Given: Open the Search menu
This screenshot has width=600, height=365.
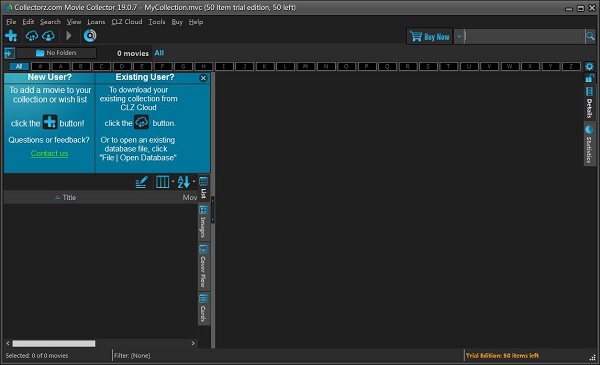Looking at the screenshot, I should (50, 22).
